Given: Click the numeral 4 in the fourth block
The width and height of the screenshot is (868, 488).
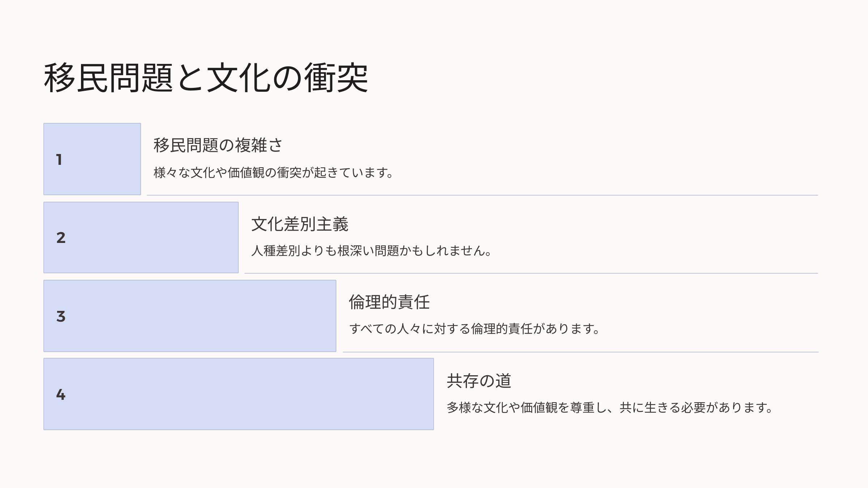Looking at the screenshot, I should point(61,394).
